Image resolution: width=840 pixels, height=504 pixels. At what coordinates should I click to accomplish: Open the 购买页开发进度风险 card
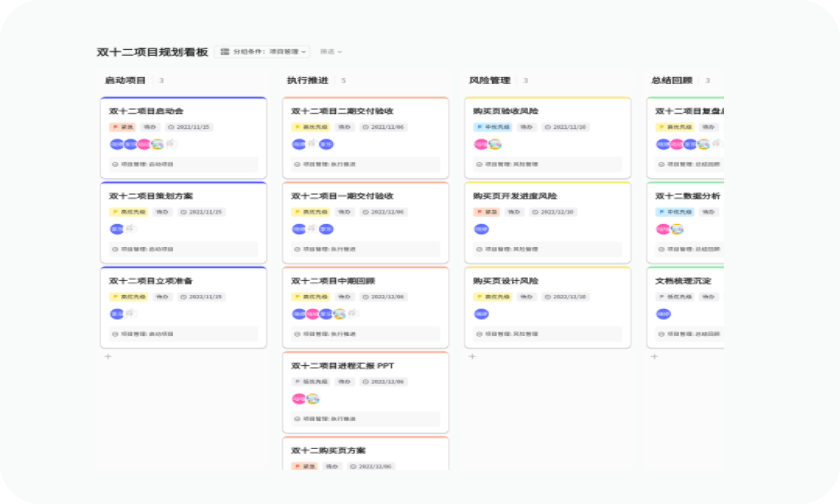pyautogui.click(x=548, y=222)
